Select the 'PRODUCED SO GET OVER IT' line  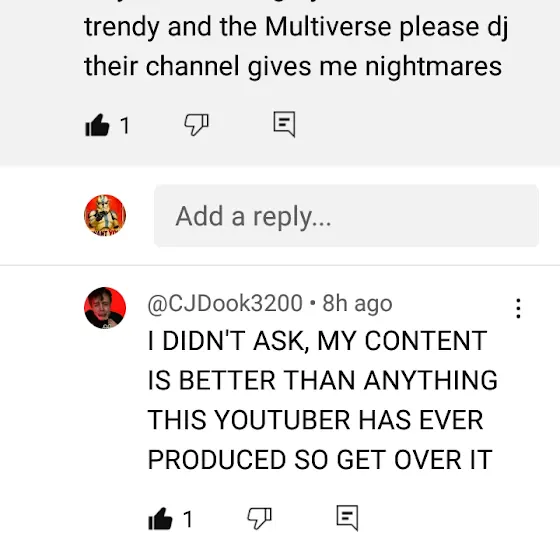320,460
